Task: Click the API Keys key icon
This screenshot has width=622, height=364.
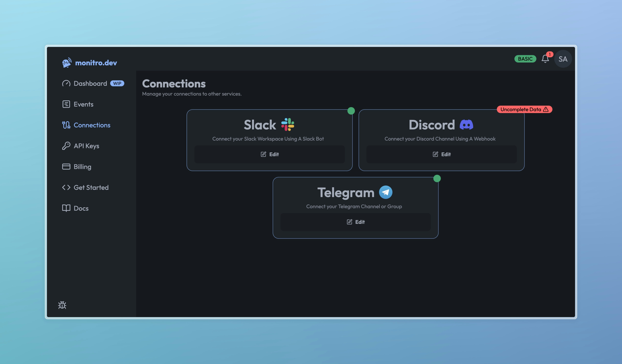Action: pos(66,146)
